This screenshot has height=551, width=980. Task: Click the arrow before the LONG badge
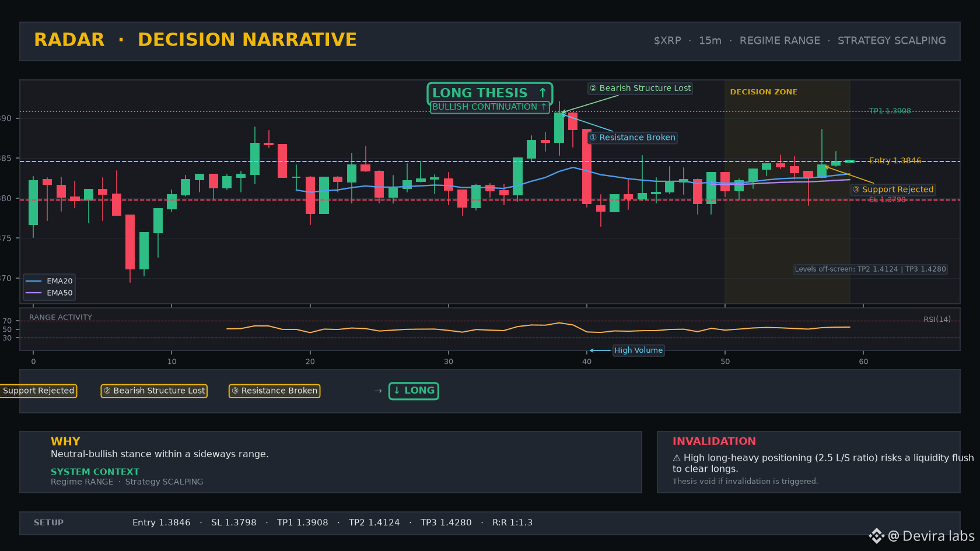378,391
